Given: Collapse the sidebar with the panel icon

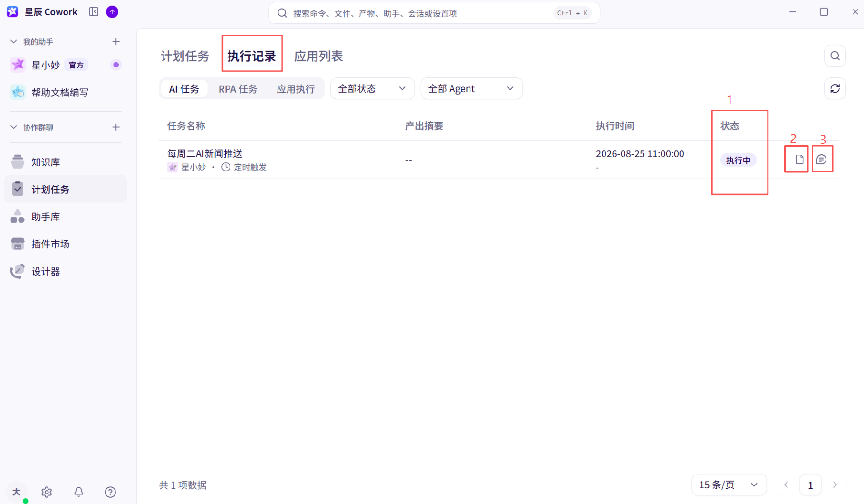Looking at the screenshot, I should coord(94,12).
